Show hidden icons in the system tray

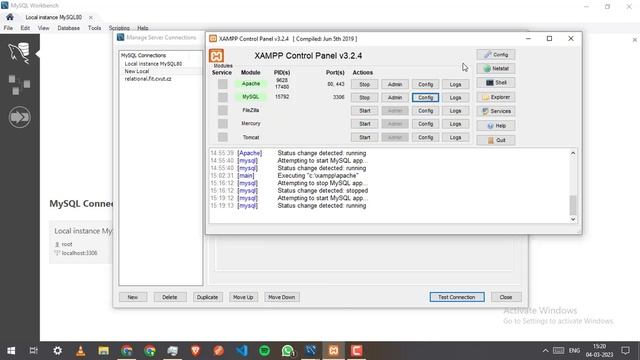click(x=545, y=351)
